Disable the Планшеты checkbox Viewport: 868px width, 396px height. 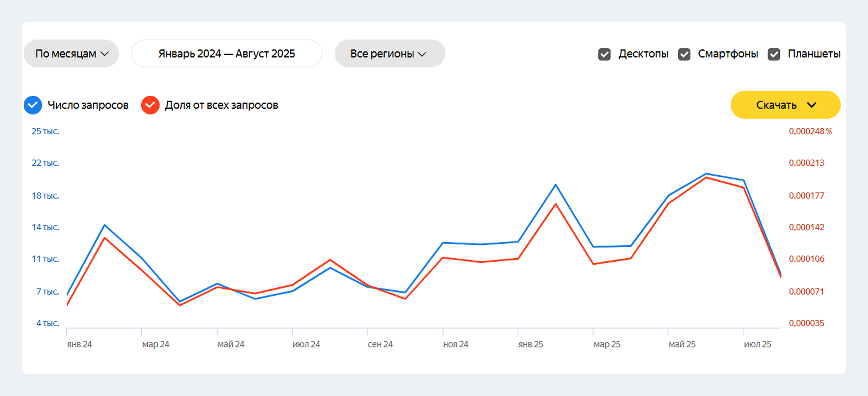pyautogui.click(x=774, y=54)
